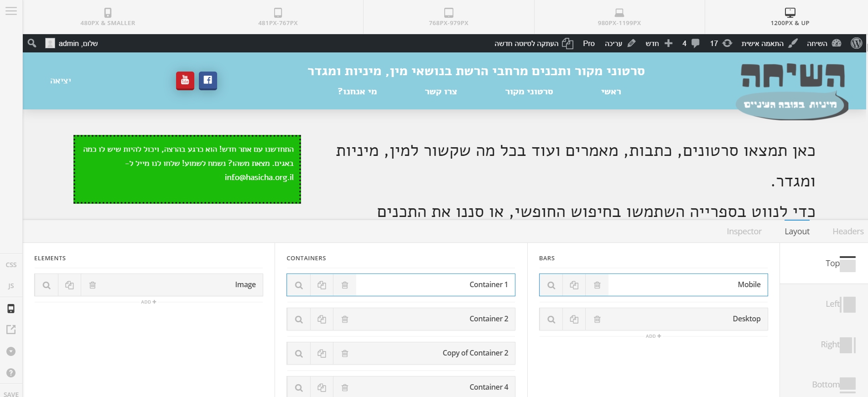Expand the ADD + control under the Desktop bar
Screen dimensions: 868x397
coord(653,336)
